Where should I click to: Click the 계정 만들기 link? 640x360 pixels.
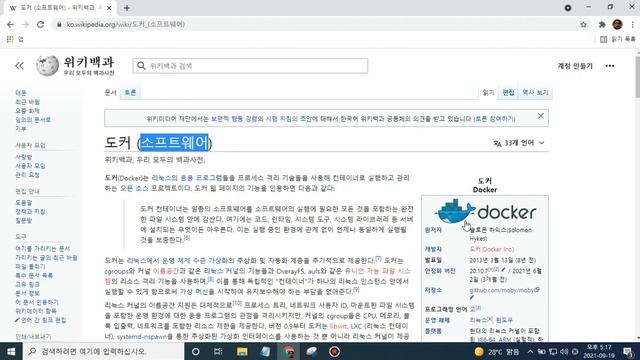pos(575,66)
